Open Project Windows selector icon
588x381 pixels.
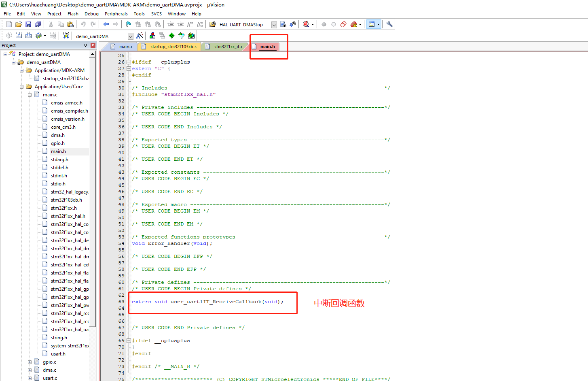coord(372,24)
